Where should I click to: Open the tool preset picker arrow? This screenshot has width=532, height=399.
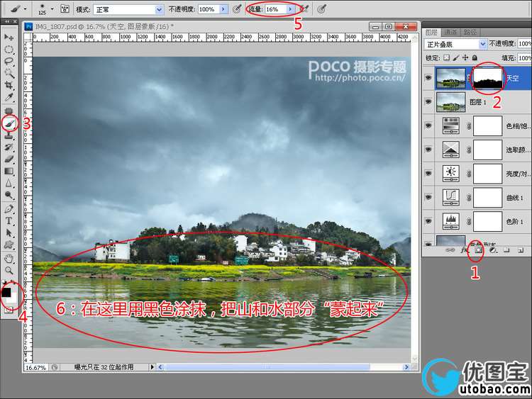[x=25, y=9]
